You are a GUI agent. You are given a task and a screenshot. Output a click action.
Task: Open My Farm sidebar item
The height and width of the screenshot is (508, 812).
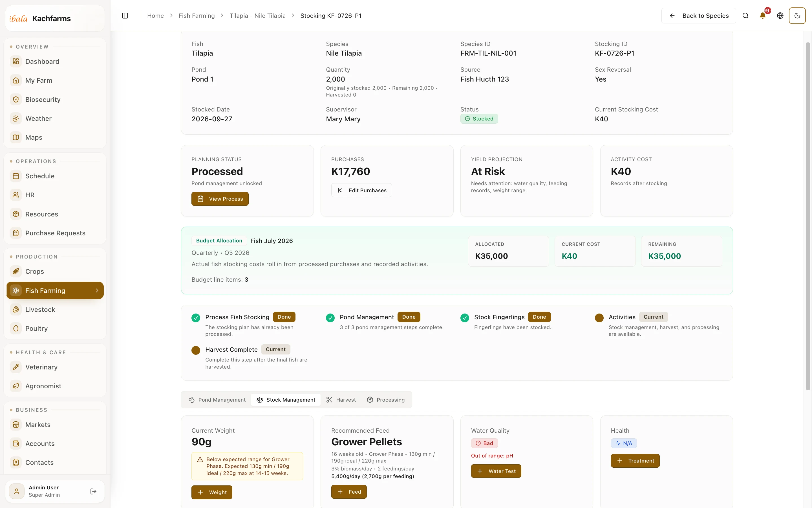click(55, 80)
